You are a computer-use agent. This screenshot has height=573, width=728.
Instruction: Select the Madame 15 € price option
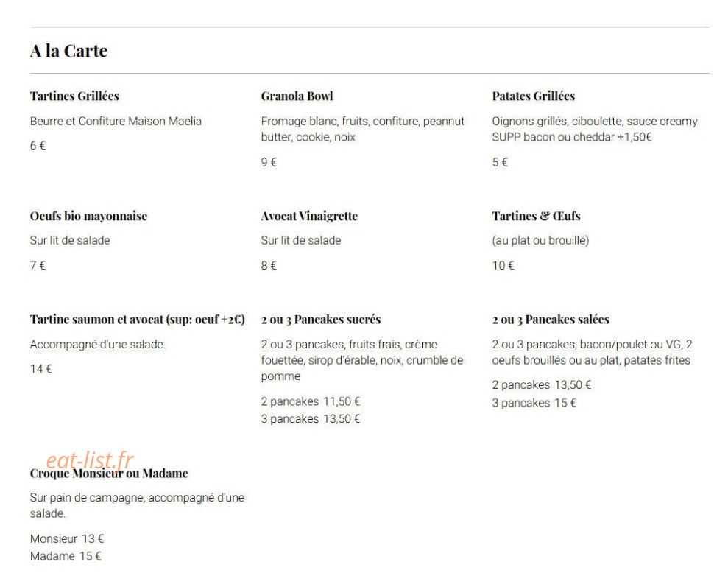(66, 556)
